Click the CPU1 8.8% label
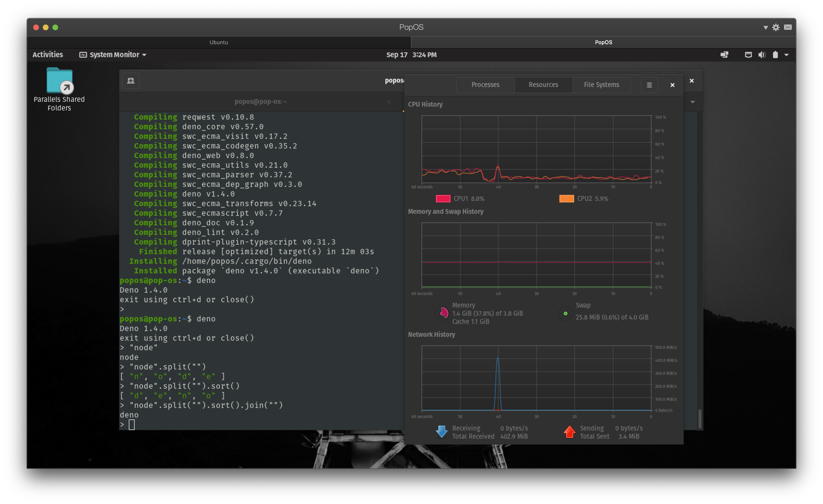Viewport: 823px width, 504px height. (x=469, y=199)
